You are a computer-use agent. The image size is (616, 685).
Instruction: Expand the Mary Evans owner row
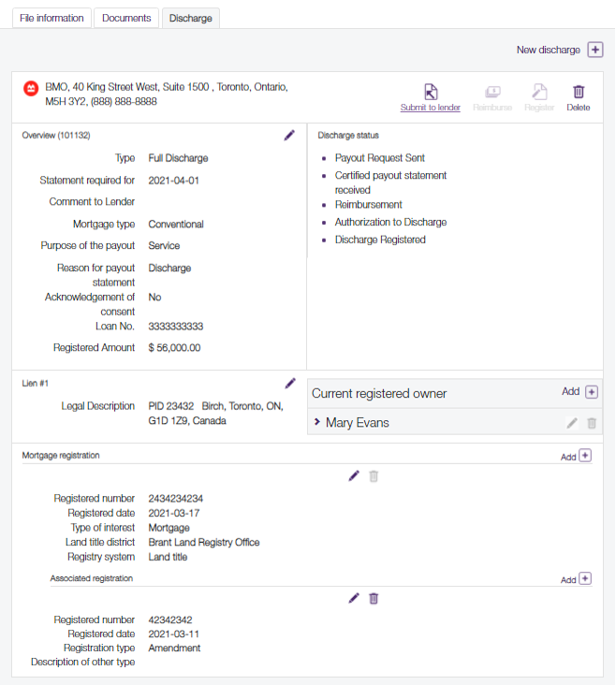pos(316,423)
